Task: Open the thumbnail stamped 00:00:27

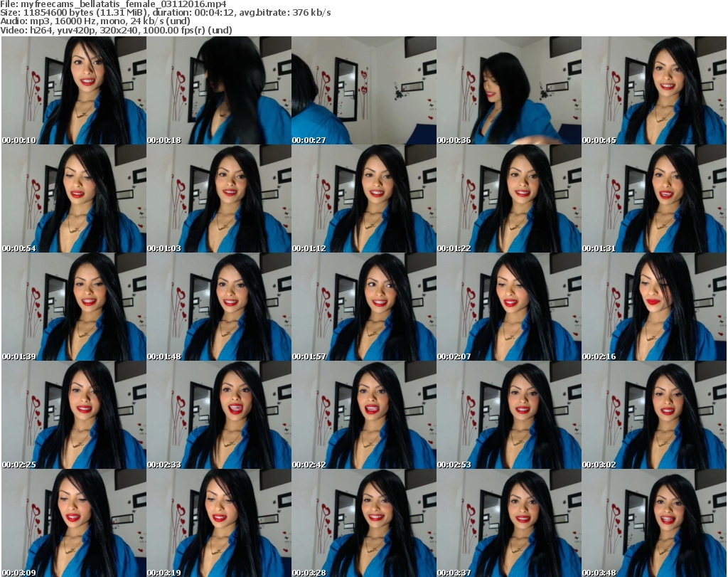Action: (x=364, y=90)
